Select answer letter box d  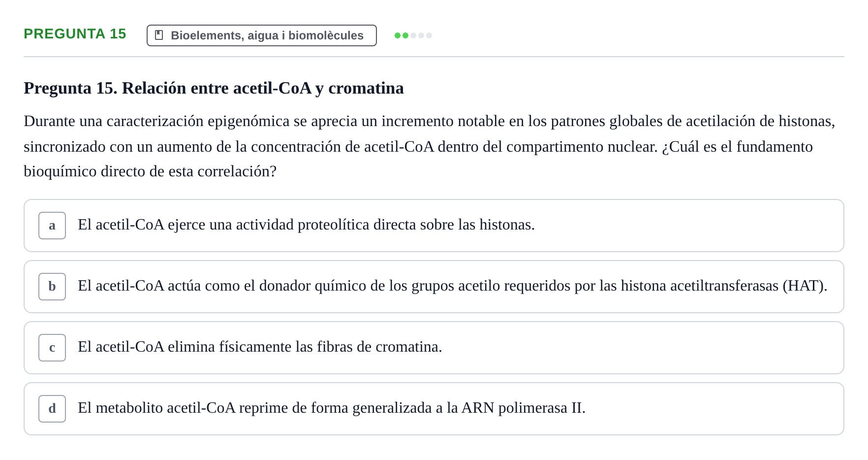click(x=52, y=409)
